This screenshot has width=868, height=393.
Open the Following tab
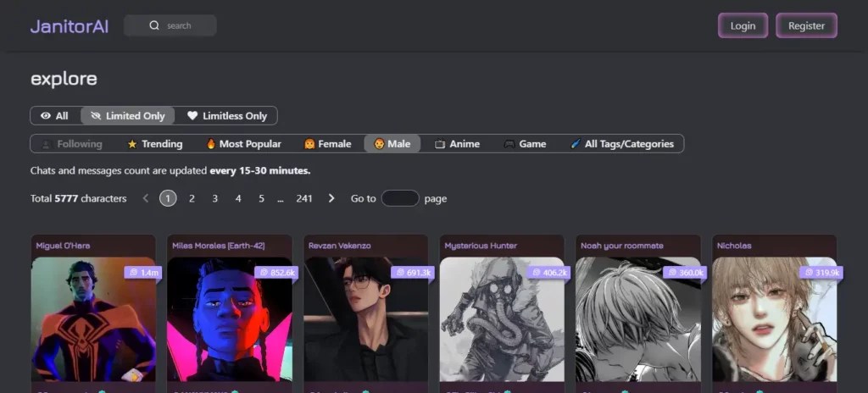pyautogui.click(x=73, y=144)
